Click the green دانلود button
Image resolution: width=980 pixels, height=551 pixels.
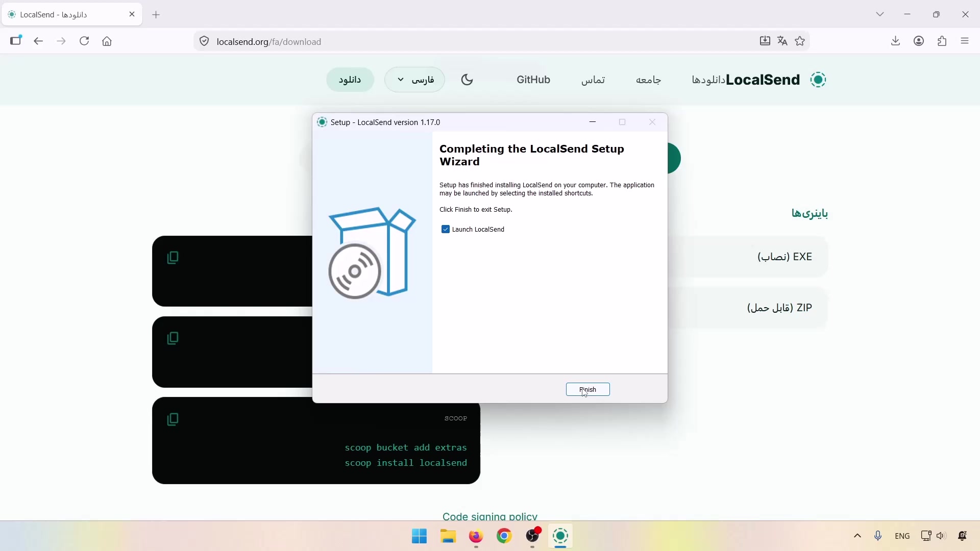click(350, 80)
